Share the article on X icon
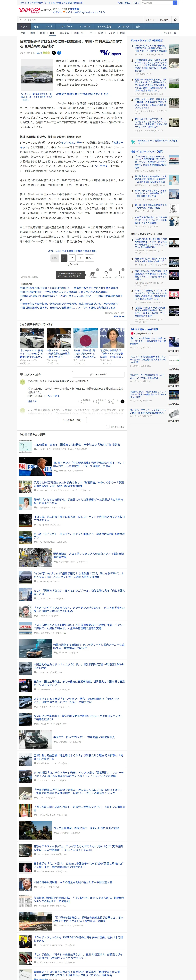The height and width of the screenshot is (980, 196). tap(54, 53)
